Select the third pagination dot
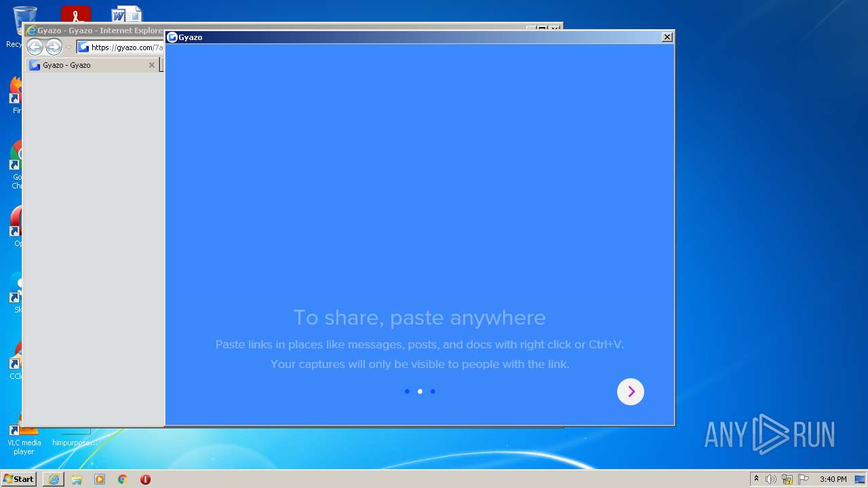This screenshot has height=488, width=868. (x=433, y=391)
